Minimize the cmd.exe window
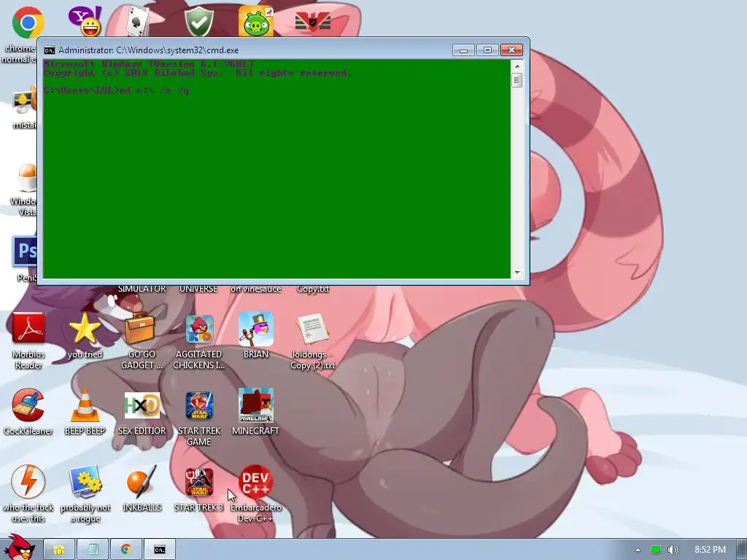747x560 pixels. [463, 50]
